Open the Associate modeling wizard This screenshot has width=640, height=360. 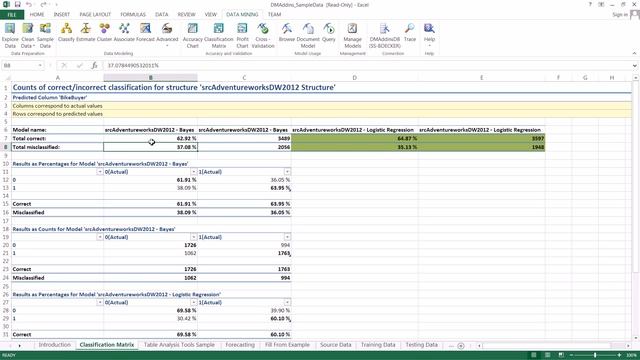(124, 33)
